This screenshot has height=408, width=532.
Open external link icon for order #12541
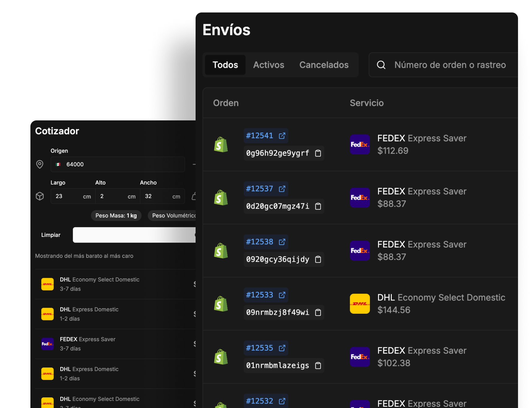coord(282,136)
